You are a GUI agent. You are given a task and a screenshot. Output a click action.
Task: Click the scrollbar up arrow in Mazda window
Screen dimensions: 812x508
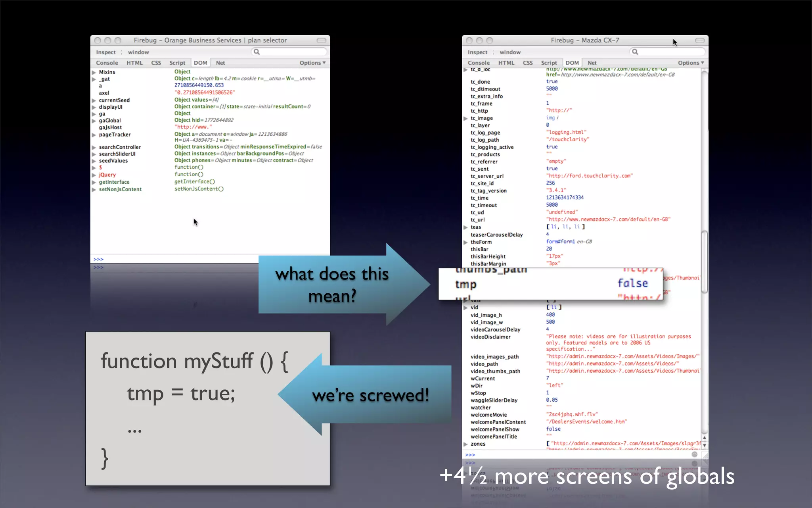pyautogui.click(x=705, y=438)
